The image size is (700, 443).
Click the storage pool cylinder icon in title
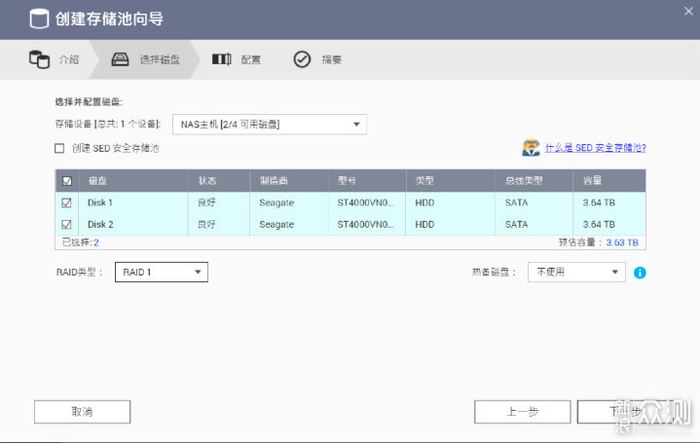(39, 19)
